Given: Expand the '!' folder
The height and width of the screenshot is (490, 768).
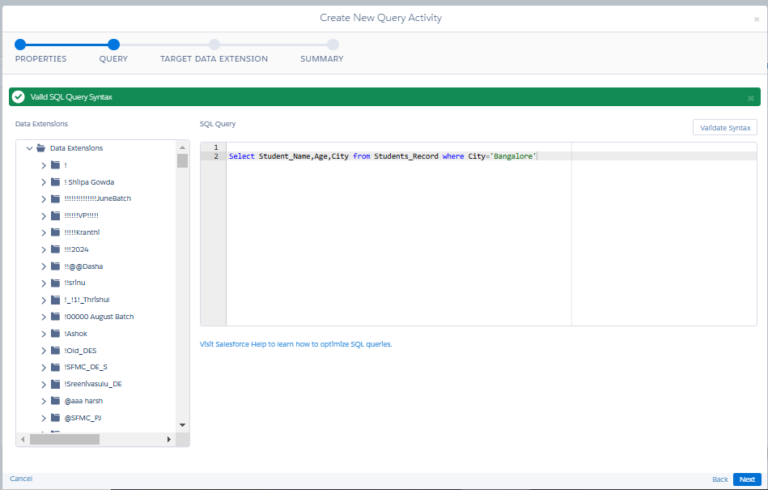Looking at the screenshot, I should (x=44, y=166).
